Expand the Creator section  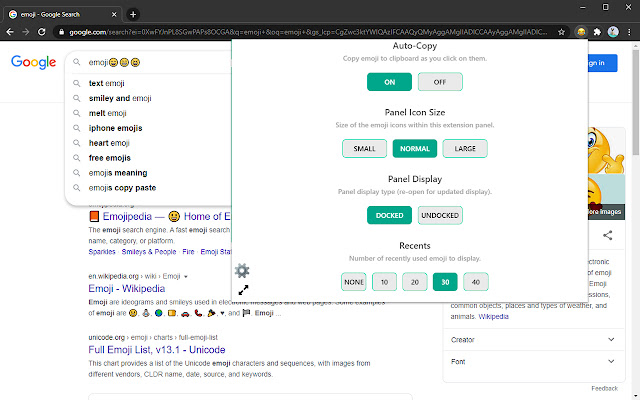[533, 340]
